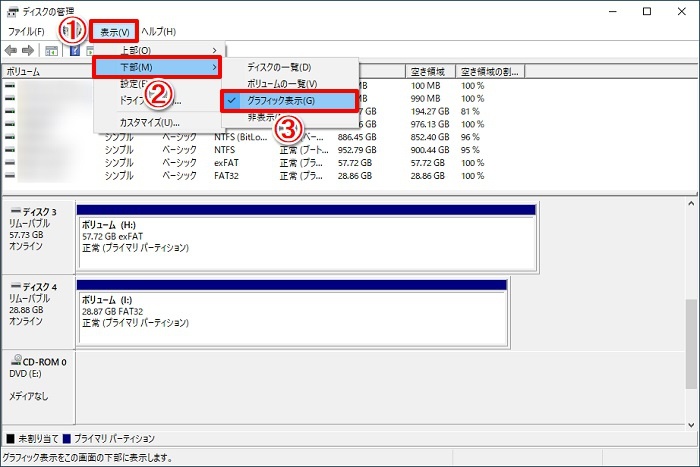Click the 194.27 GB free space cell
The width and height of the screenshot is (700, 467).
point(430,111)
